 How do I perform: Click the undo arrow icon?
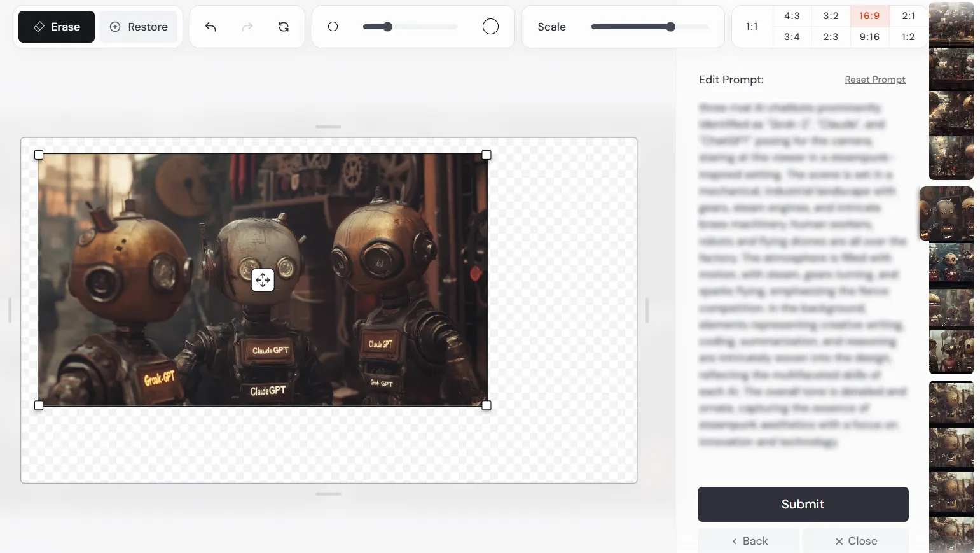tap(210, 27)
